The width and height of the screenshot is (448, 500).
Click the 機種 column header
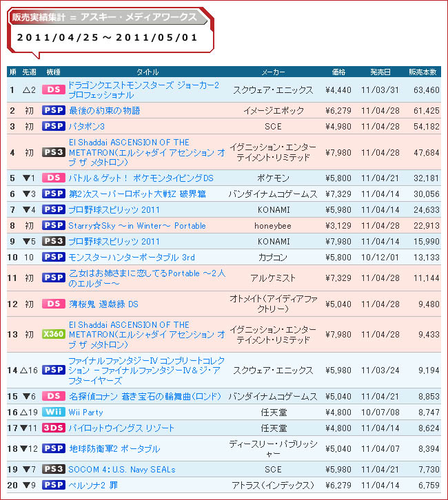point(53,72)
